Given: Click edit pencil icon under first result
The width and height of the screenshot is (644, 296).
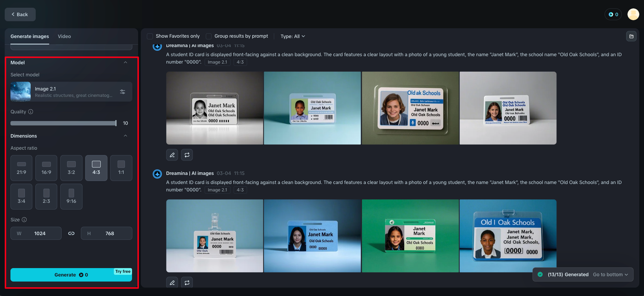Looking at the screenshot, I should (172, 155).
